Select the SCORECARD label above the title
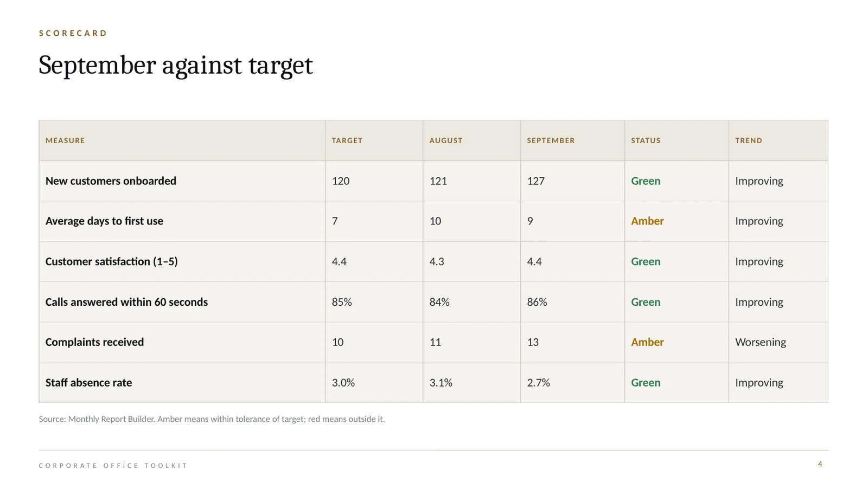 point(73,33)
